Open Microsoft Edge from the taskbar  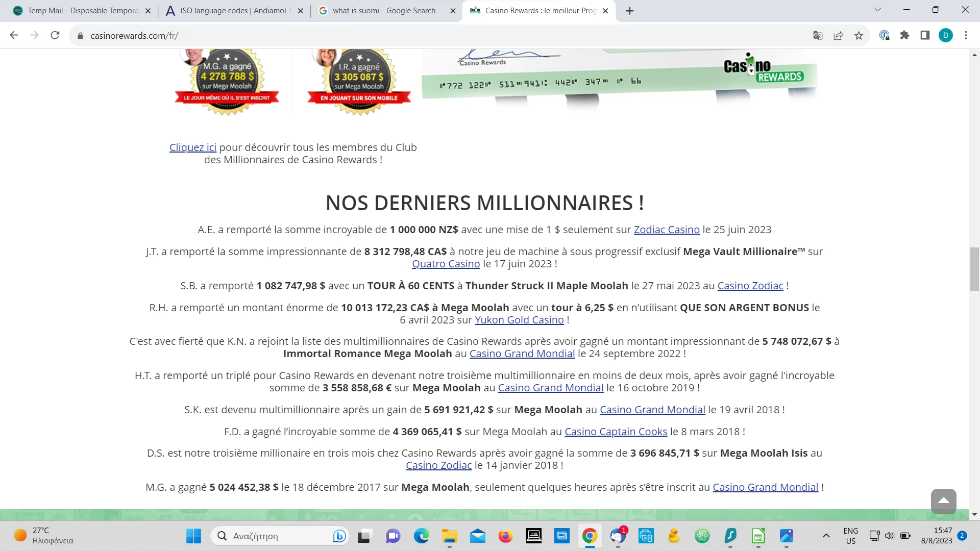point(421,536)
